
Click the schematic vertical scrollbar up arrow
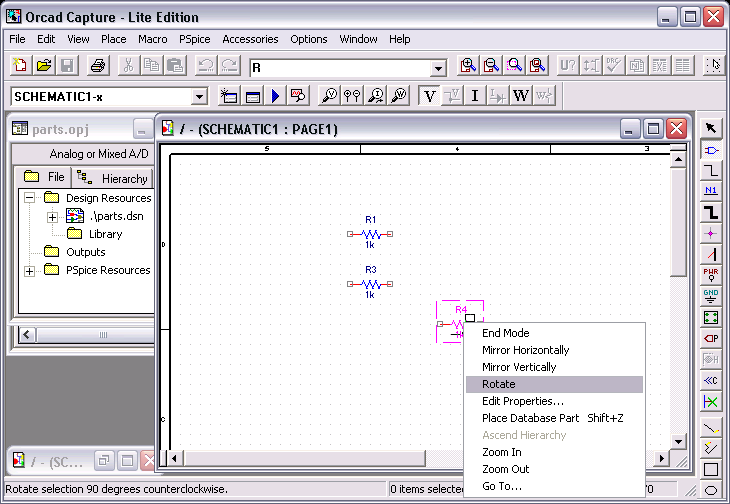[x=678, y=160]
